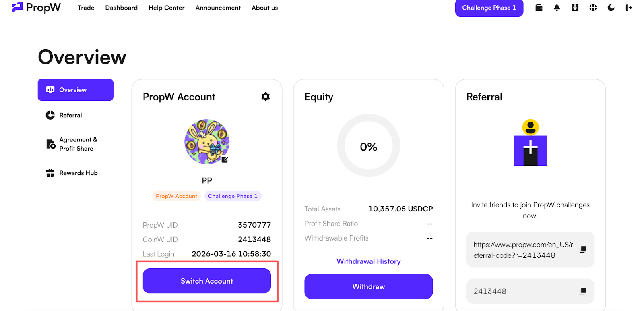Edit the profile avatar picture

pos(225,160)
